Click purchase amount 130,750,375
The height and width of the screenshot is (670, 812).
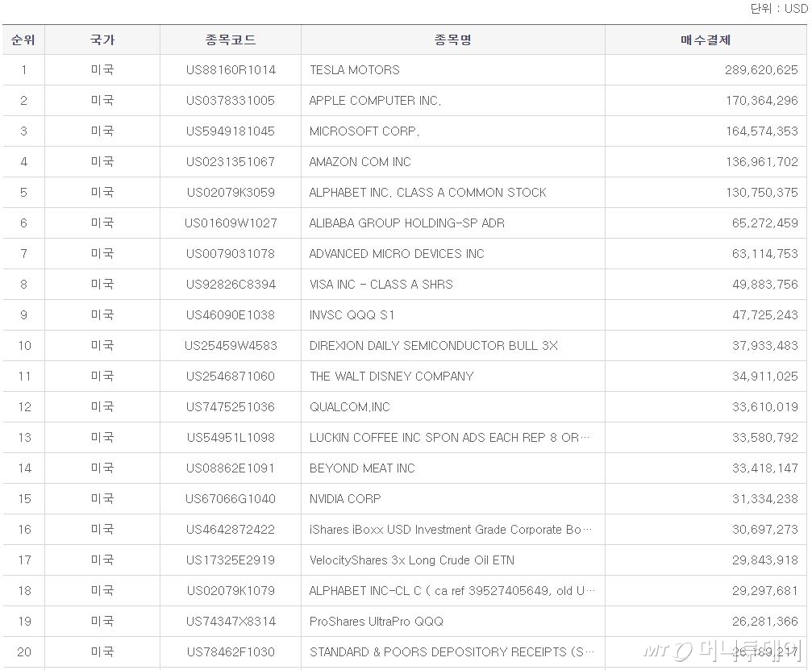(762, 192)
